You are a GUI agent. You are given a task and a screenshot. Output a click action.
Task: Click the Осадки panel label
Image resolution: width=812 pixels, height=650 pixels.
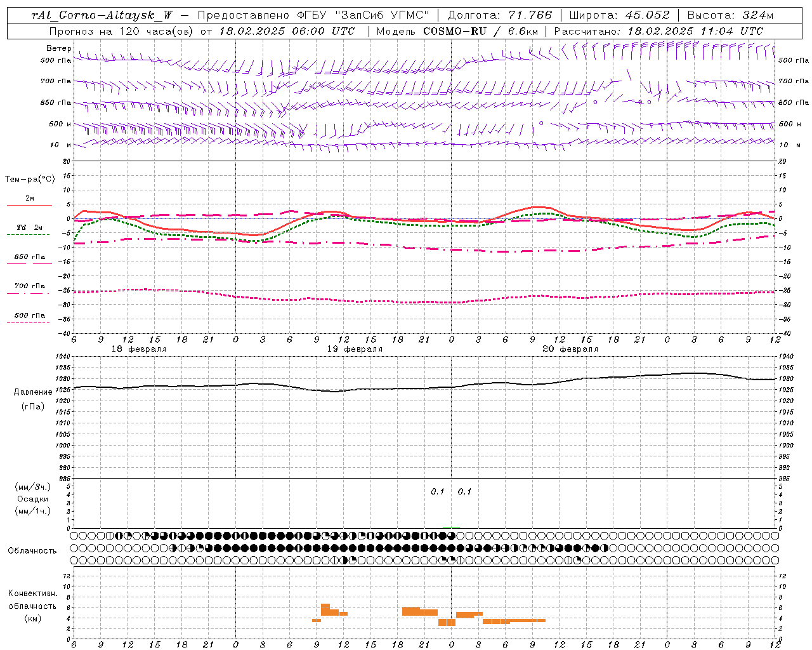point(33,499)
